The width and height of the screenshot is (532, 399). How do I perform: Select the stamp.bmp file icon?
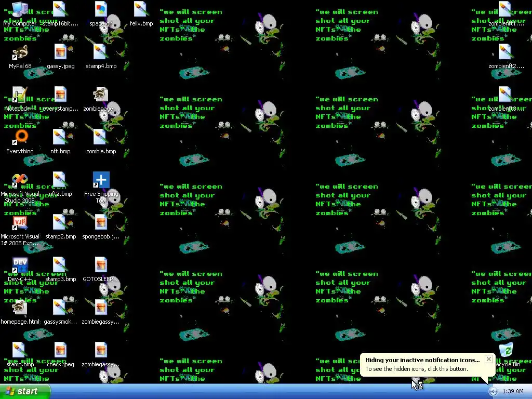pyautogui.click(x=20, y=350)
